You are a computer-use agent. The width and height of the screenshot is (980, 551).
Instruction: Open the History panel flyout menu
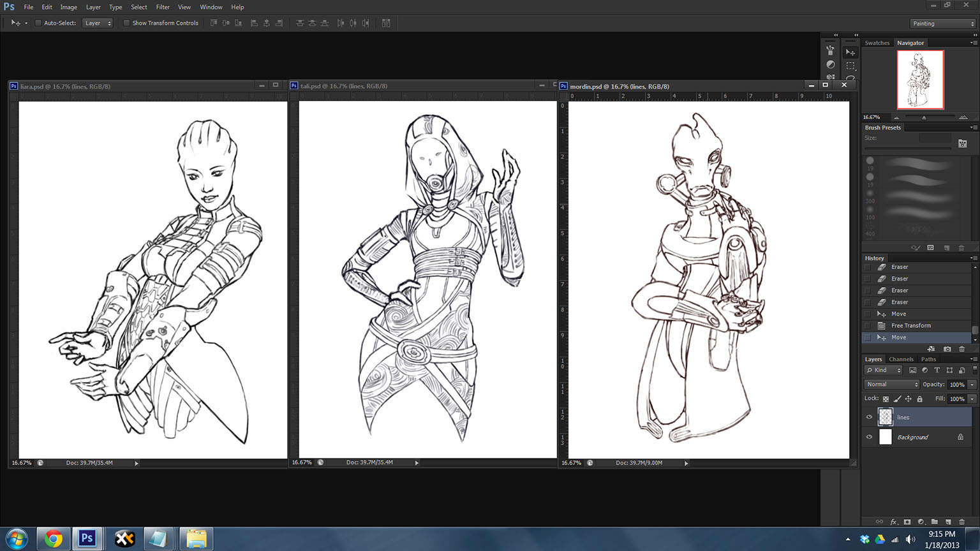[974, 258]
